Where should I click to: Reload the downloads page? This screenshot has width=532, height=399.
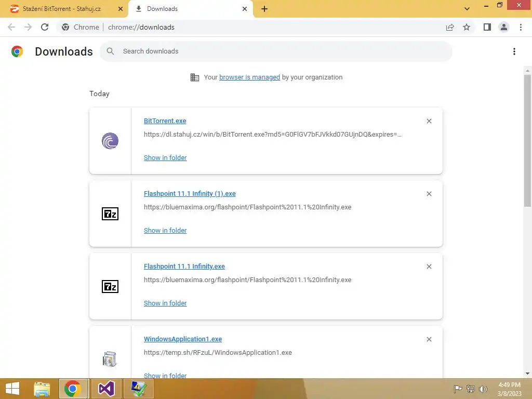coord(45,27)
